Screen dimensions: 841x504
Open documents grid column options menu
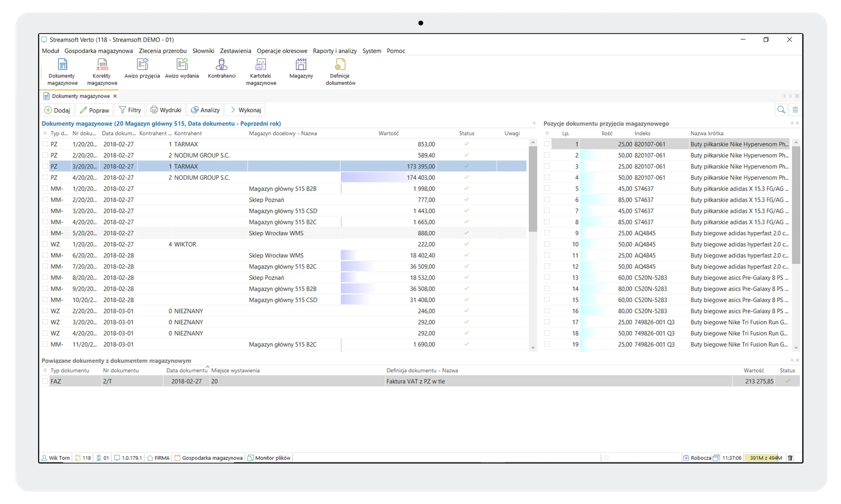coord(45,134)
